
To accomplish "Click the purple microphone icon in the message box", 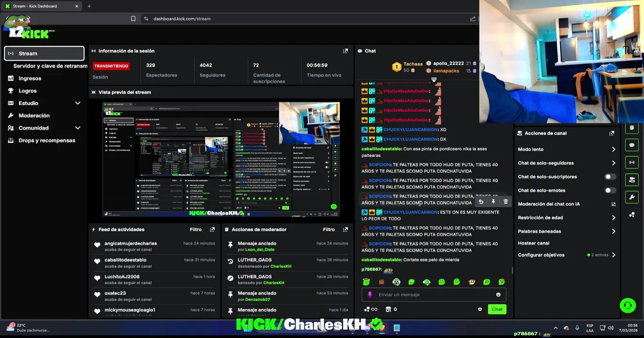I will [370, 294].
